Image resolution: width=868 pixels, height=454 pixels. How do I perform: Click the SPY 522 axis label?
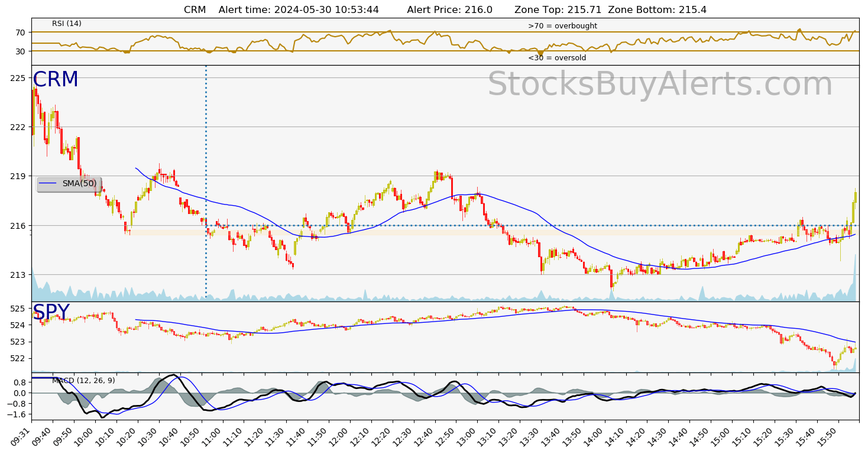18,358
